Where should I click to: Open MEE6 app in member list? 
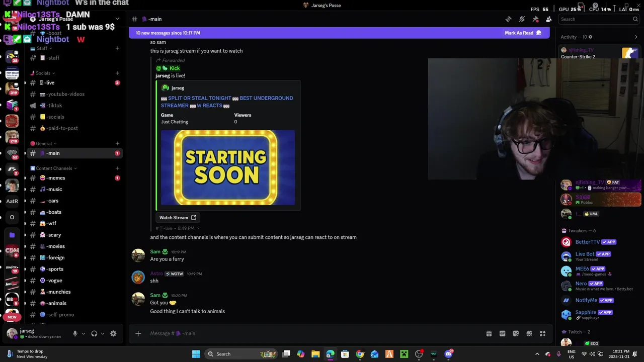598,271
